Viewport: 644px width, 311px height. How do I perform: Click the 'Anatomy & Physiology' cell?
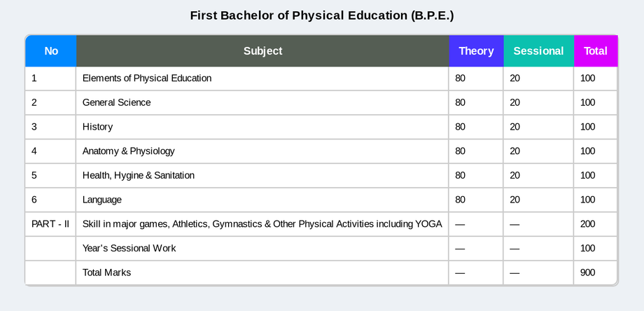262,151
